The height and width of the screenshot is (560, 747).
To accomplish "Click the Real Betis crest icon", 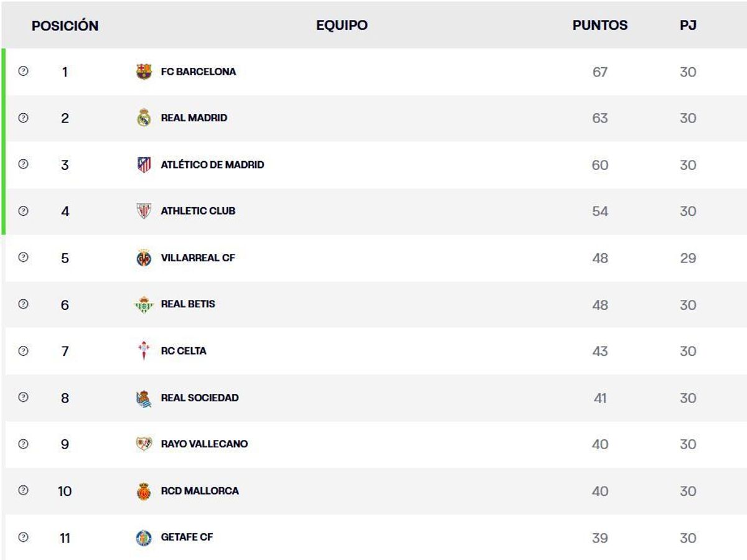I will (x=144, y=304).
